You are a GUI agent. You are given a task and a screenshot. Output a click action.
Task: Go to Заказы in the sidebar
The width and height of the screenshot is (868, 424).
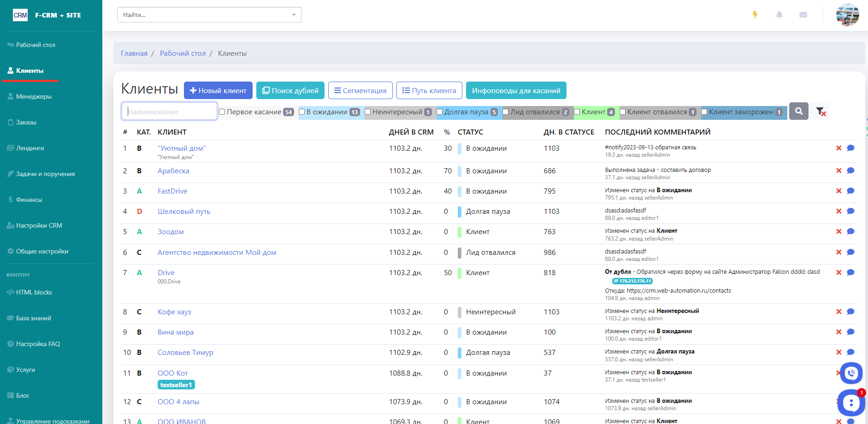pyautogui.click(x=26, y=122)
